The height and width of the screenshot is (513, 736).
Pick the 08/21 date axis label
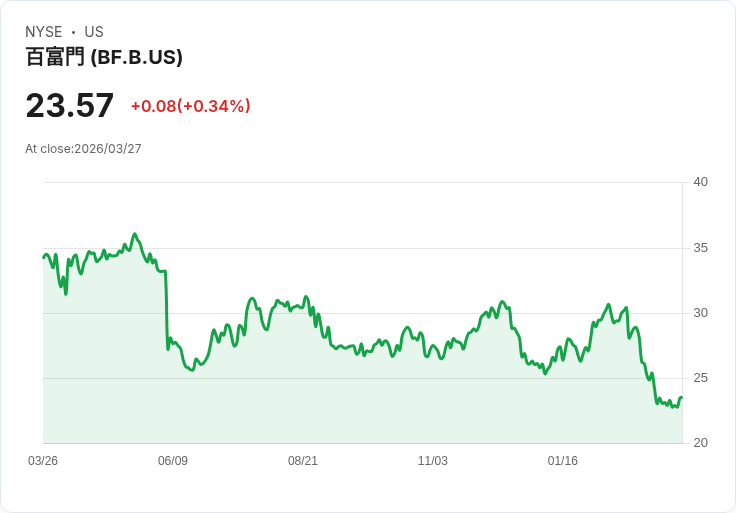303,461
